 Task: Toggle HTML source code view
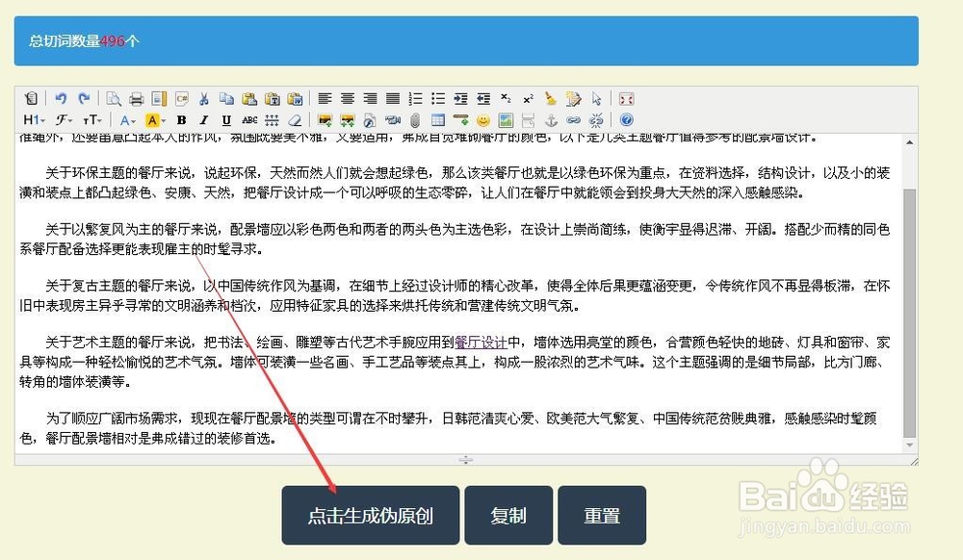tap(31, 99)
